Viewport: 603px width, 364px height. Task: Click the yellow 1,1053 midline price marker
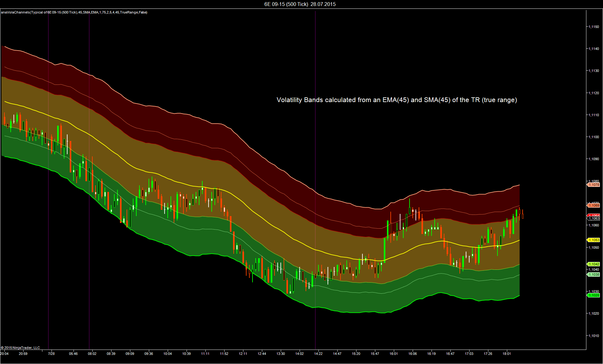(594, 240)
